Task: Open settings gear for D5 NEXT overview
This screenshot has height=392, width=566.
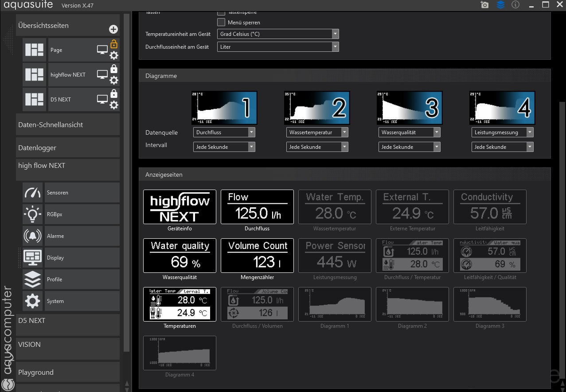Action: pos(114,105)
